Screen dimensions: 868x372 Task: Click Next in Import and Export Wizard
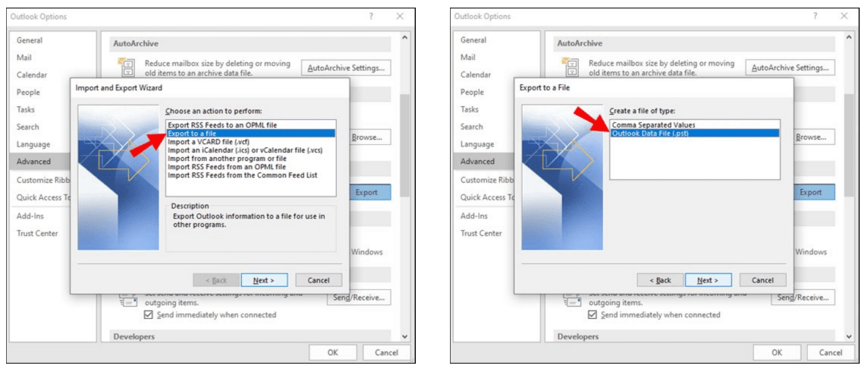coord(263,280)
